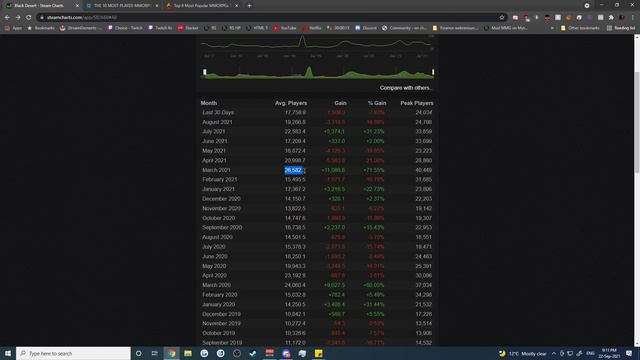Select the March 2020 row label
The height and width of the screenshot is (360, 640).
(216, 285)
